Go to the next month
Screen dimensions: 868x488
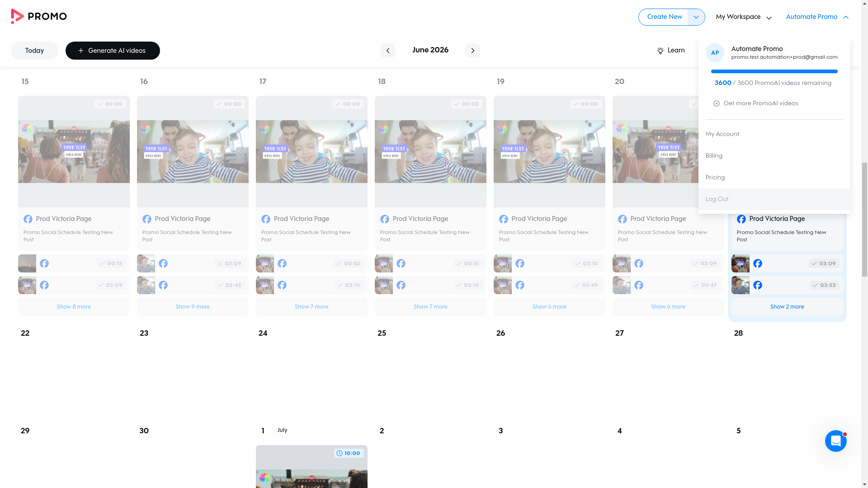tap(473, 51)
